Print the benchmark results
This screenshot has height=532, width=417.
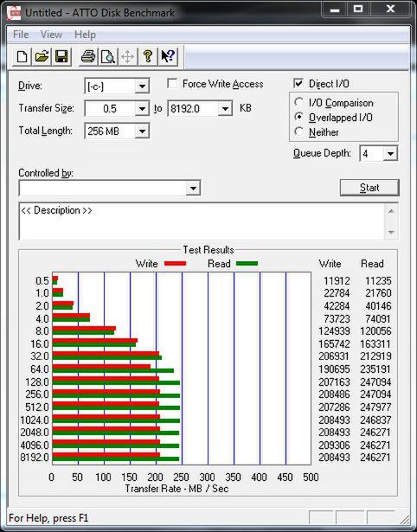[88, 56]
